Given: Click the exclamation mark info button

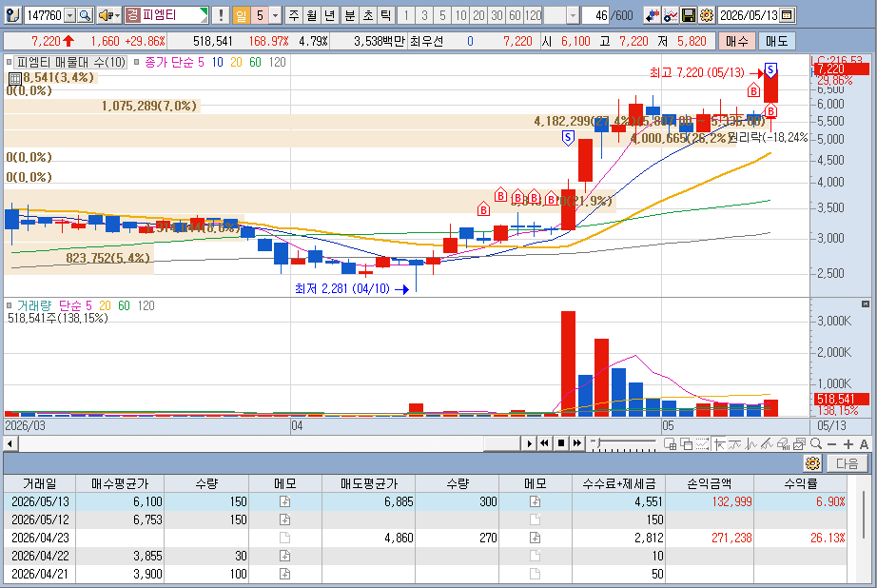Looking at the screenshot, I should click(x=221, y=15).
